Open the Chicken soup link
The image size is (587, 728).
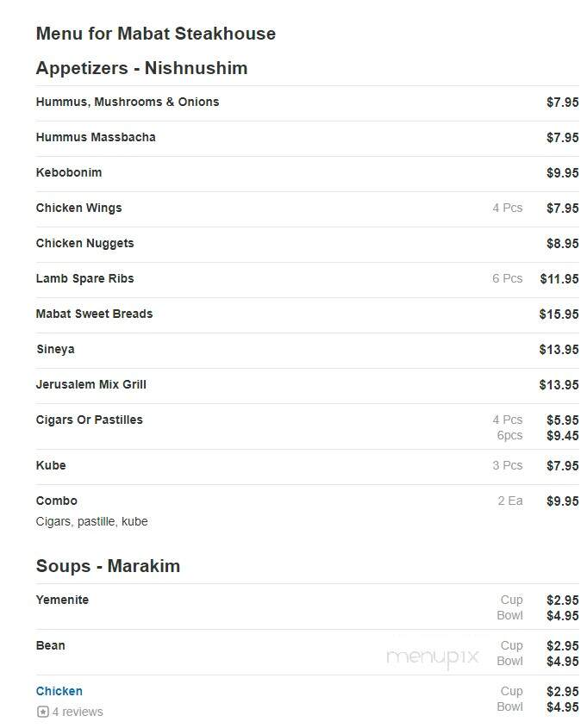(x=59, y=691)
